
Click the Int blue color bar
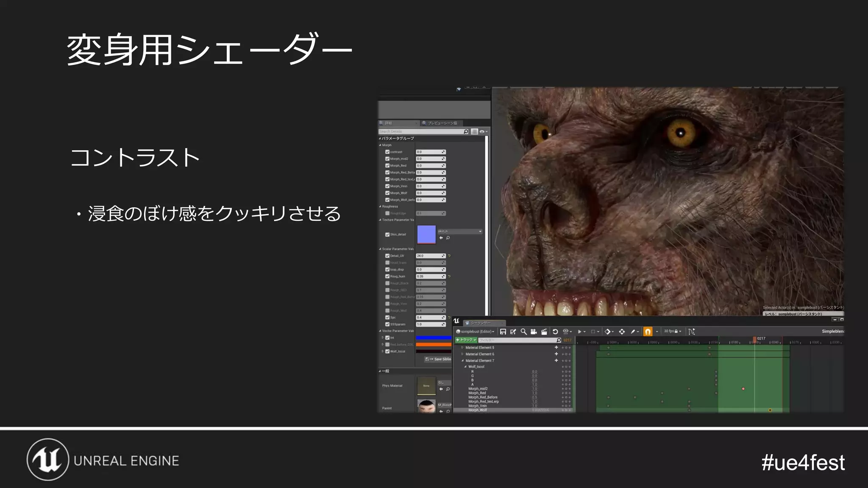tap(434, 338)
